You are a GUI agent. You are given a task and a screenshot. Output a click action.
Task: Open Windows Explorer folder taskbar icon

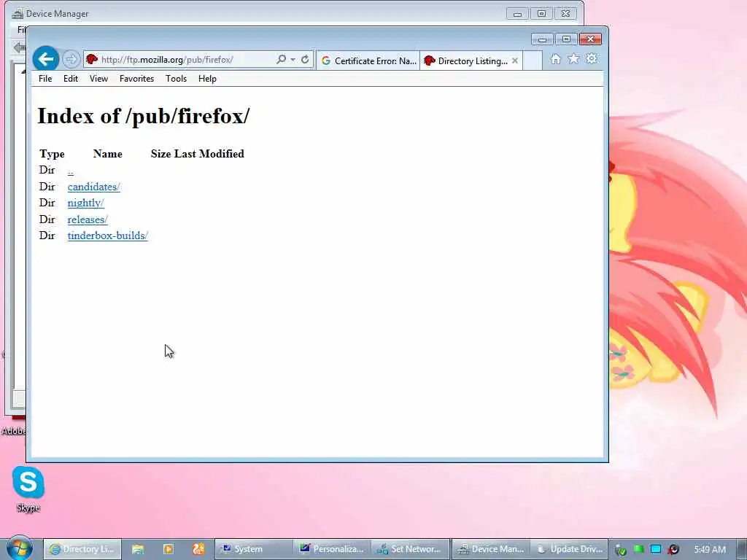[x=138, y=549]
